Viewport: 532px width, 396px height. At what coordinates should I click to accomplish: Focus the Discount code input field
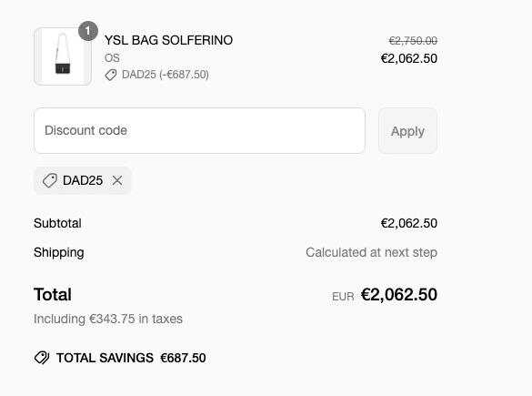point(199,131)
